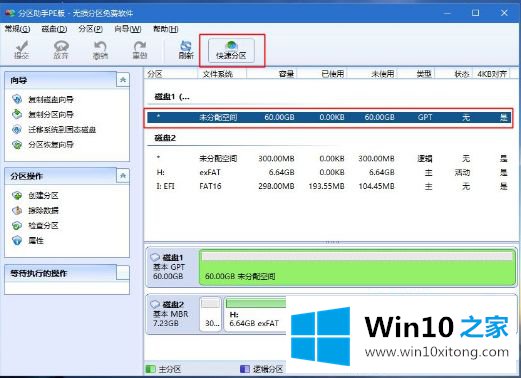Click the 磁盘2 group header in list
This screenshot has width=521, height=378.
165,138
